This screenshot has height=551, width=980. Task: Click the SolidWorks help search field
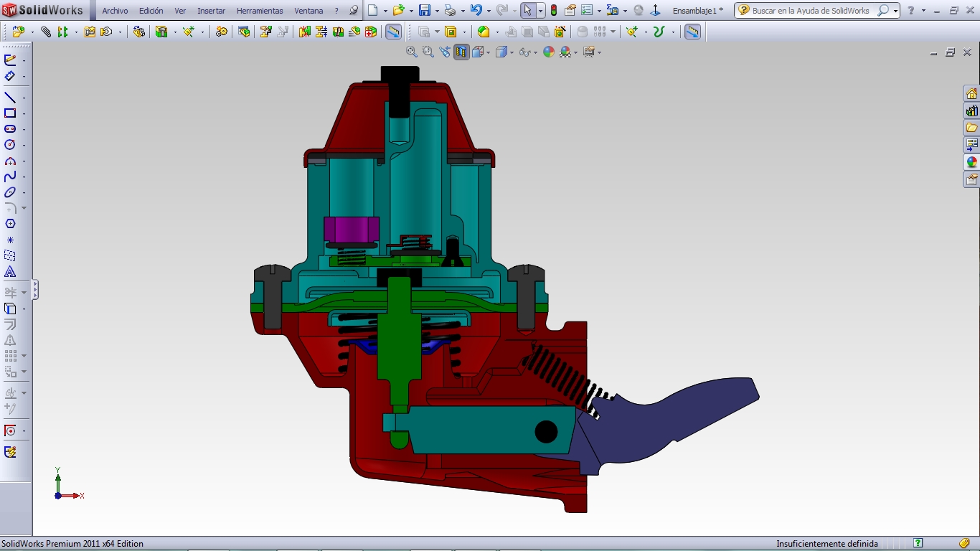[x=811, y=11]
